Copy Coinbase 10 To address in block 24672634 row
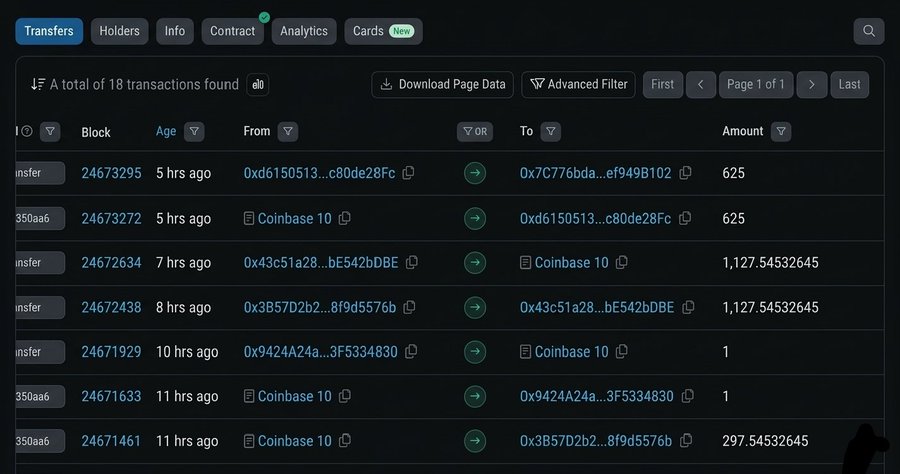900x474 pixels. click(622, 262)
